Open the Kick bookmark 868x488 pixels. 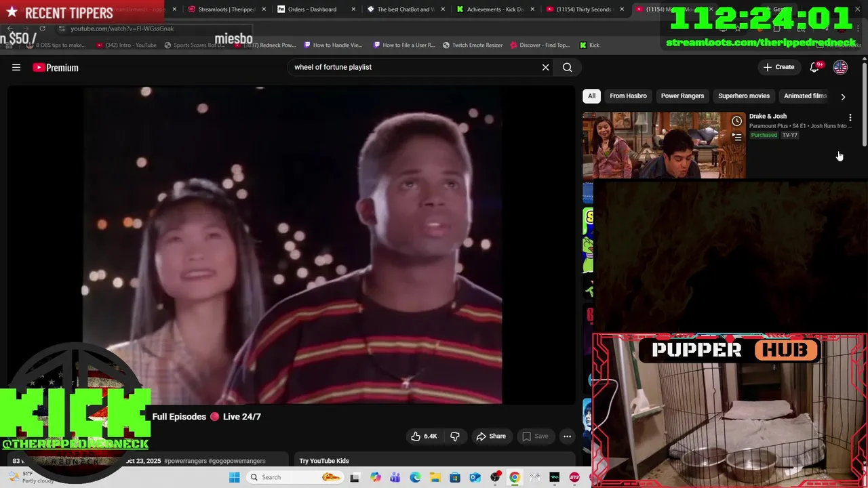point(589,45)
